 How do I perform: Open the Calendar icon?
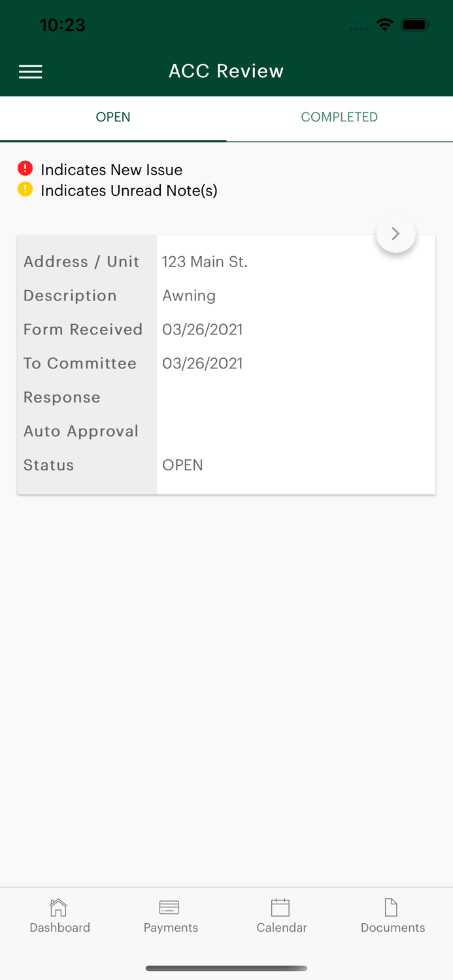pyautogui.click(x=280, y=907)
